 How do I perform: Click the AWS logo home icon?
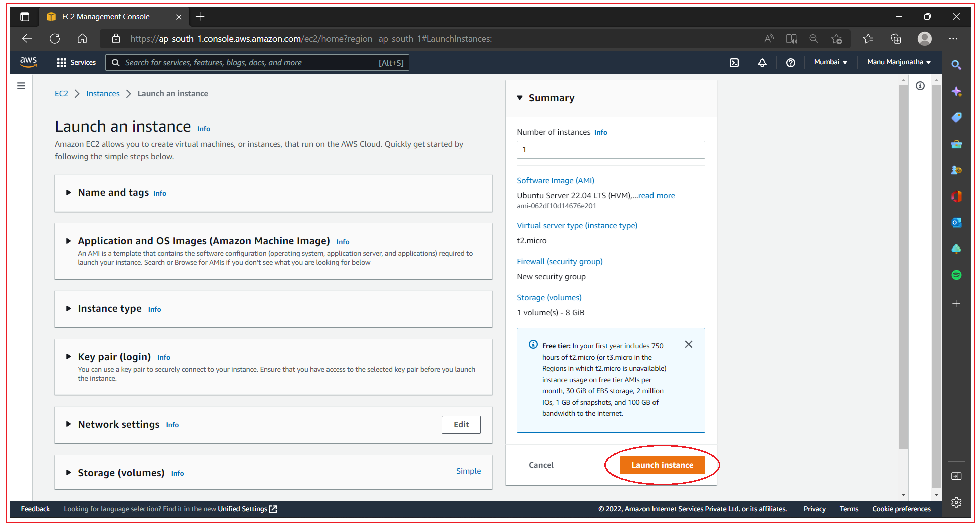[x=28, y=62]
